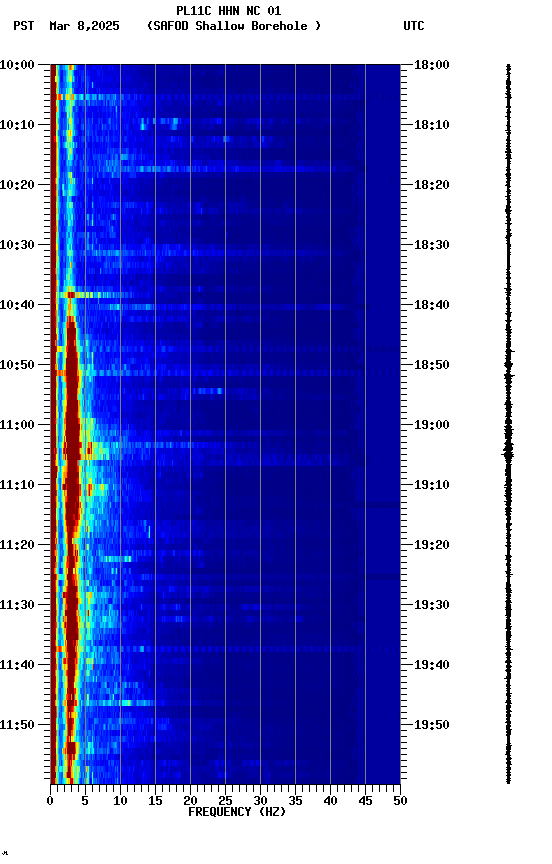Click the 11:50 PST time label
This screenshot has height=864, width=552.
click(17, 725)
